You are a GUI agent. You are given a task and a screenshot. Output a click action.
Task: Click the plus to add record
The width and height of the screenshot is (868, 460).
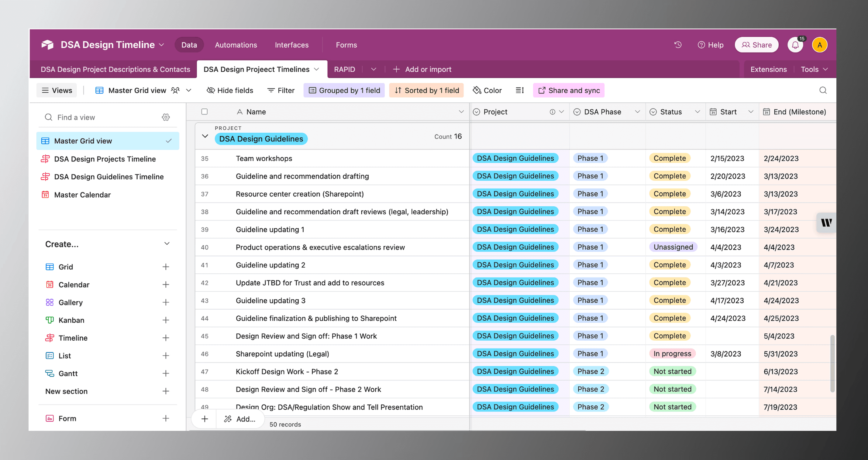coord(205,419)
